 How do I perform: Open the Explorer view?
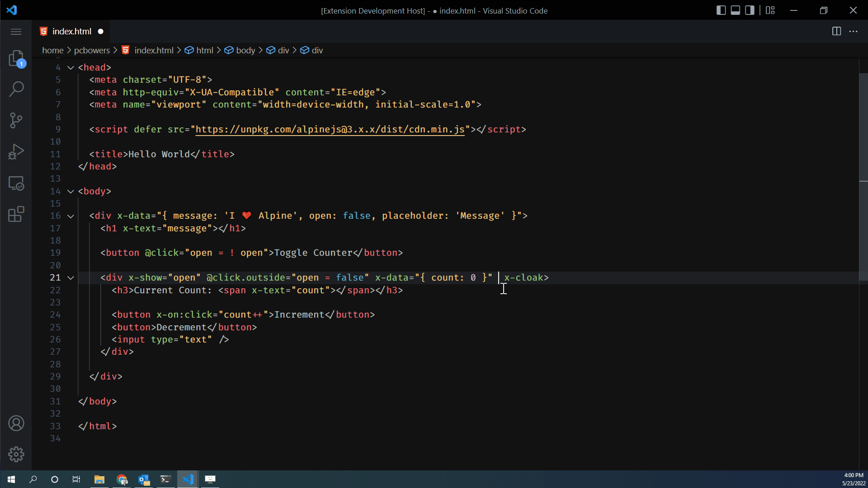point(16,58)
